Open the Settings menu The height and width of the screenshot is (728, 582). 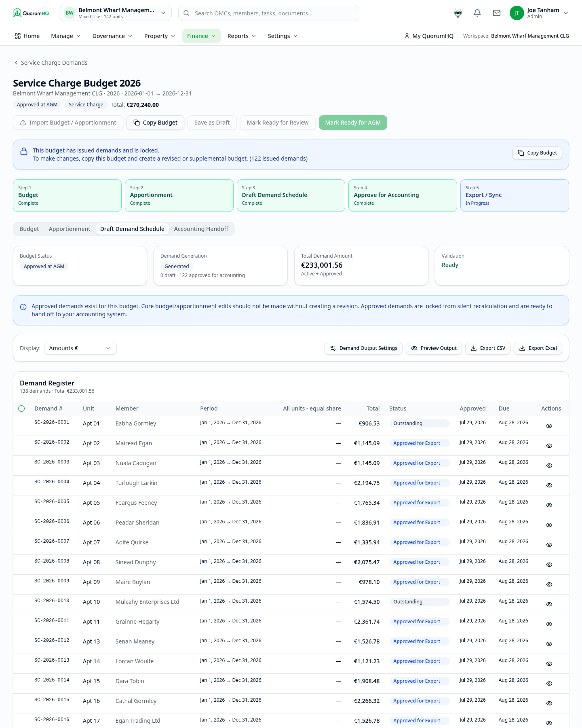283,36
